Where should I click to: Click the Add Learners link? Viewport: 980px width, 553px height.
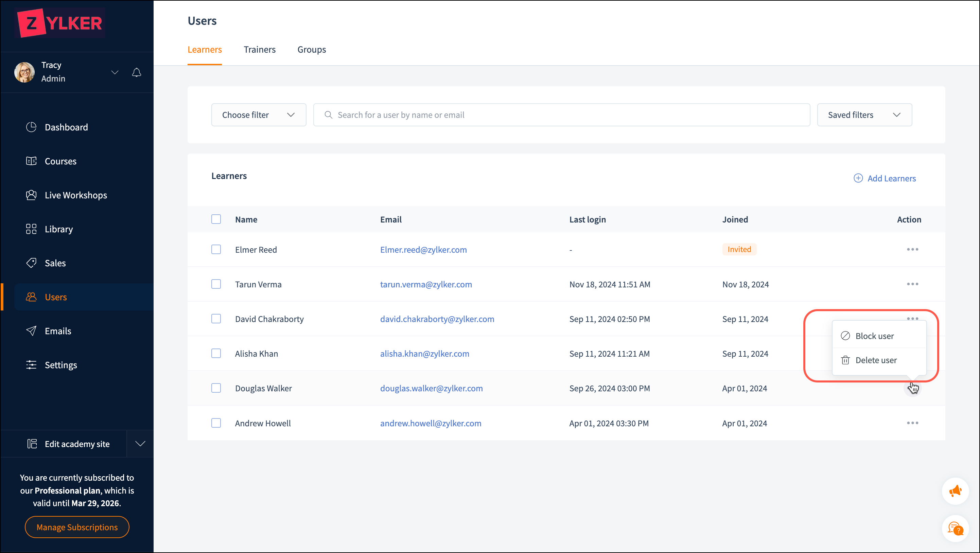tap(885, 178)
